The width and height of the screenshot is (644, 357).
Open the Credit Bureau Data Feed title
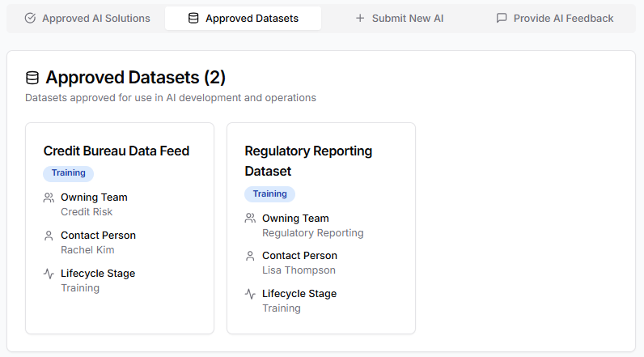116,151
